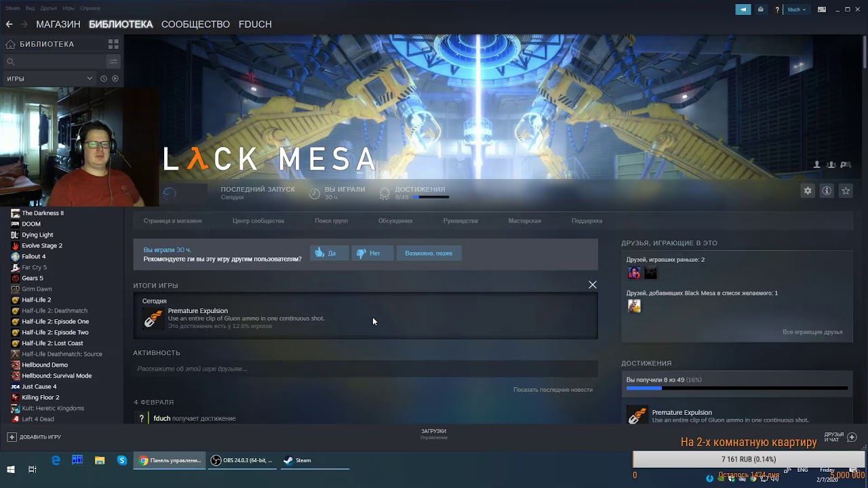Show Black Mesa game info icon

tap(827, 191)
